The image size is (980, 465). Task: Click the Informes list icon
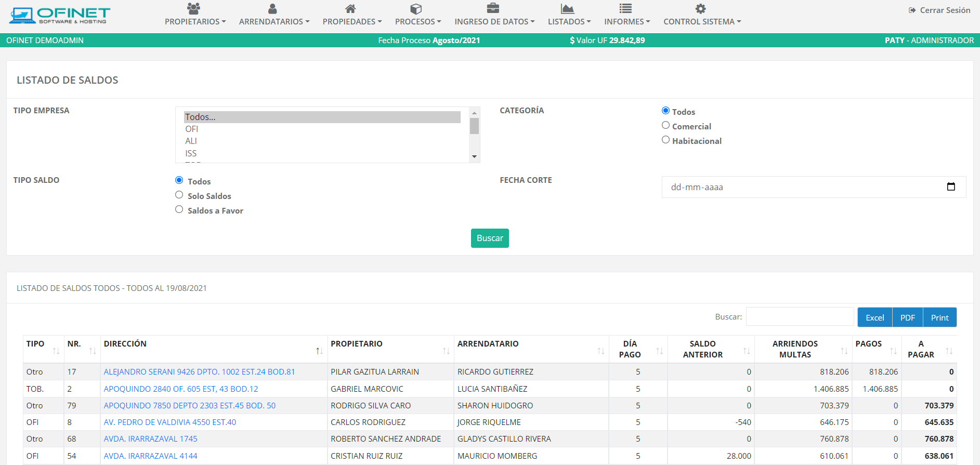[x=625, y=9]
